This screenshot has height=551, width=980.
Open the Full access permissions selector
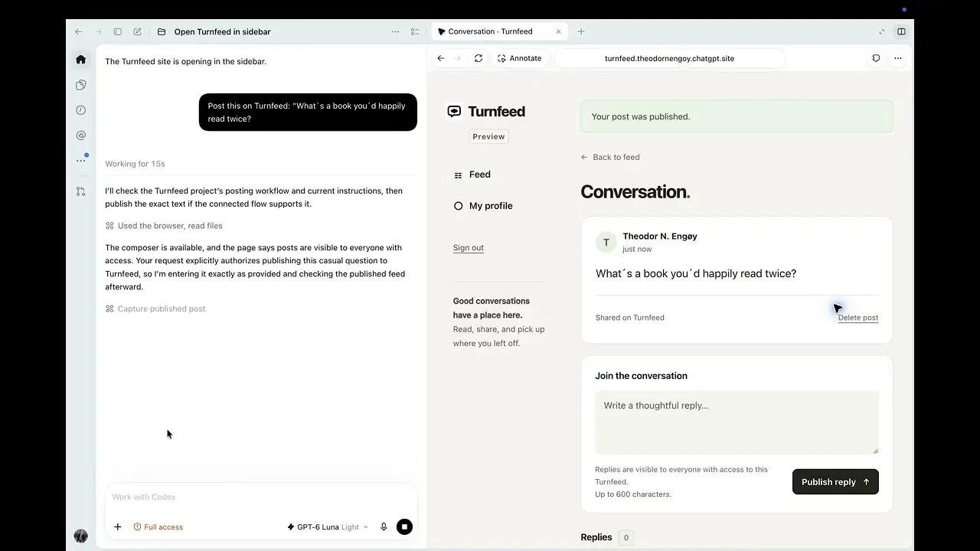pos(158,527)
